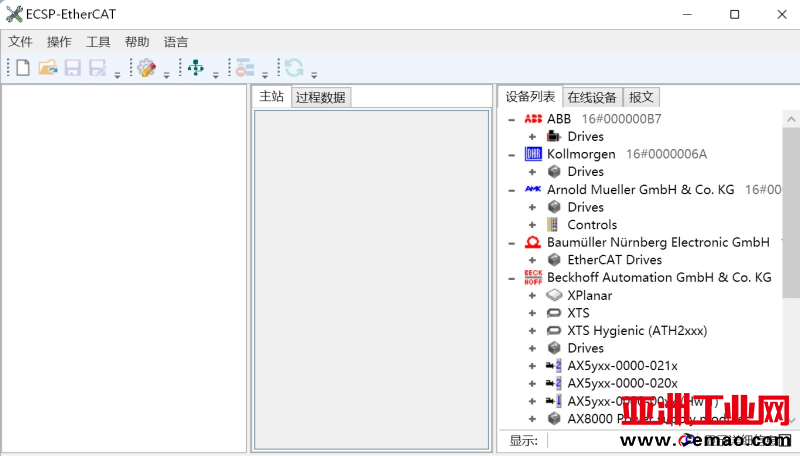800x456 pixels.
Task: Open the 工具 menu
Action: 98,42
